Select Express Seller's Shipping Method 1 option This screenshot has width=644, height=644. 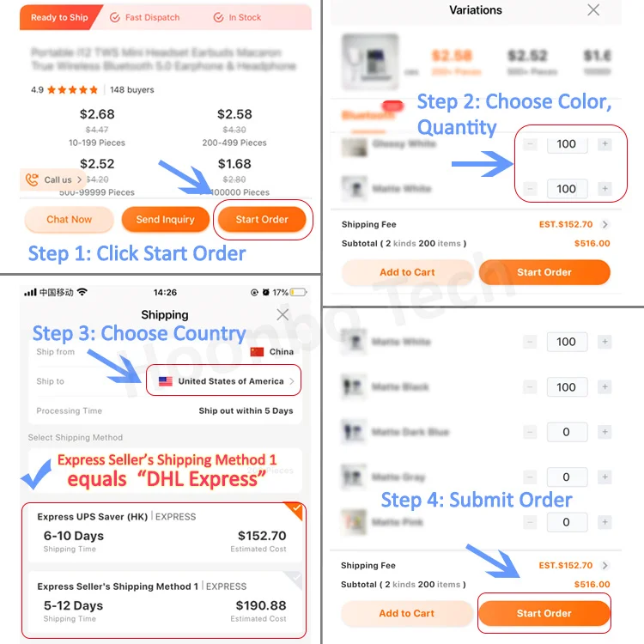(165, 603)
